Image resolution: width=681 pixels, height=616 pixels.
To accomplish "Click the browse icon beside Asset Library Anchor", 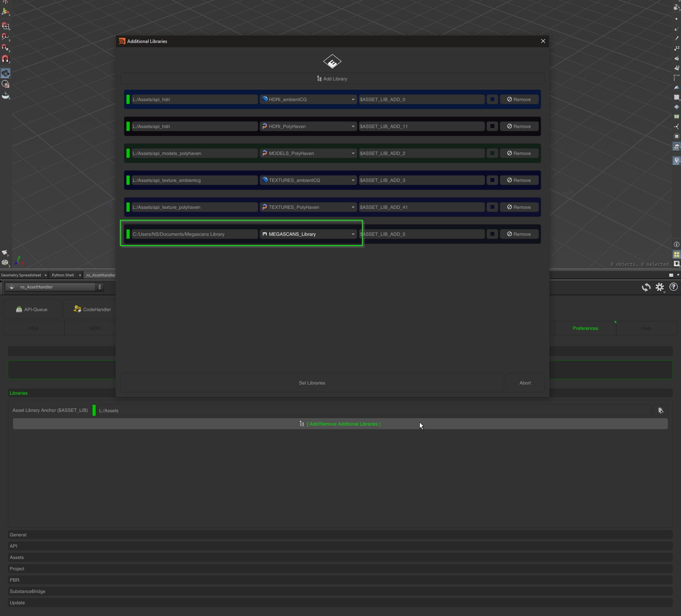I will click(x=660, y=410).
